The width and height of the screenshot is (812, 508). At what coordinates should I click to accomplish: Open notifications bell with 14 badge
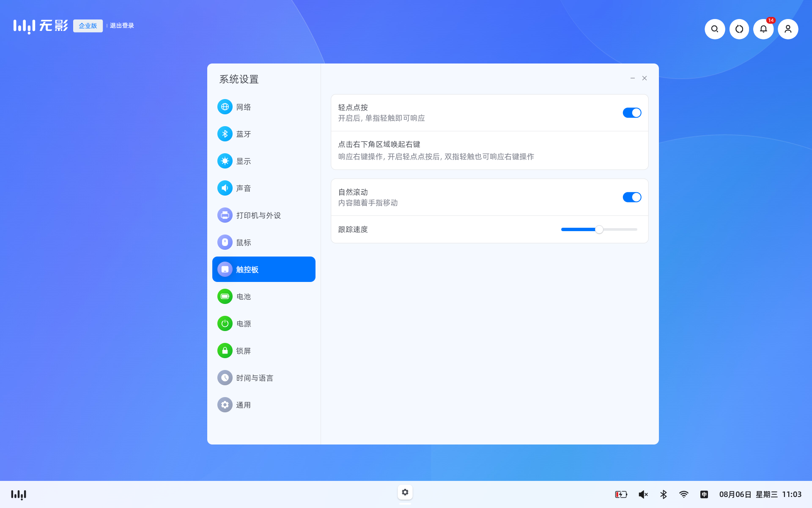click(764, 29)
